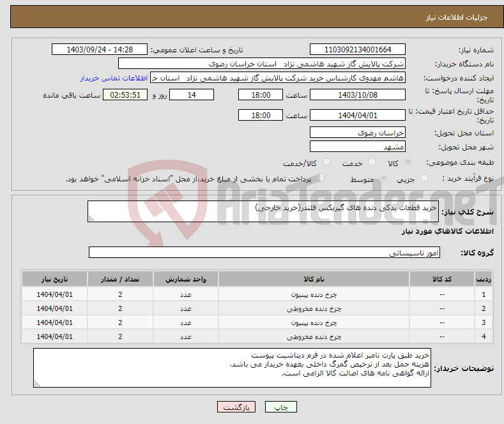
Task: Click the ایجاد کننده درخواست field
Action: (x=278, y=78)
